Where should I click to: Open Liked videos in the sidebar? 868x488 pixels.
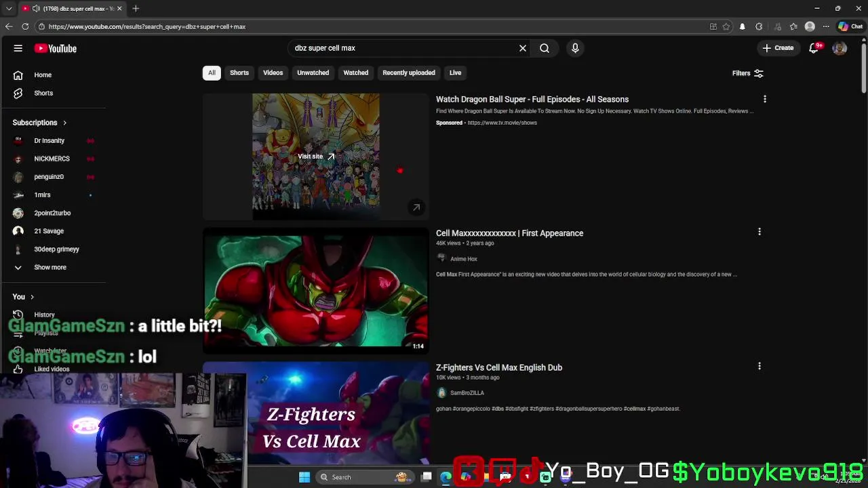tap(53, 369)
